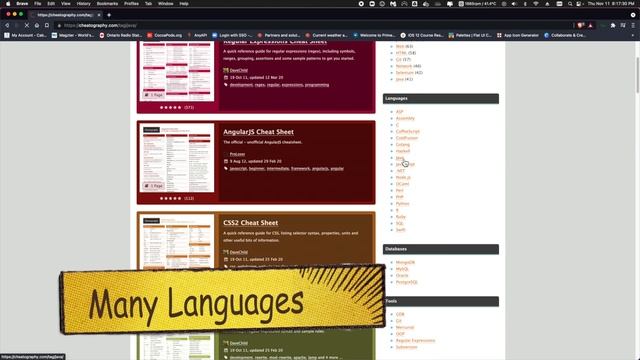
Task: Stop page loading in the toolbar
Action: [x=27, y=25]
